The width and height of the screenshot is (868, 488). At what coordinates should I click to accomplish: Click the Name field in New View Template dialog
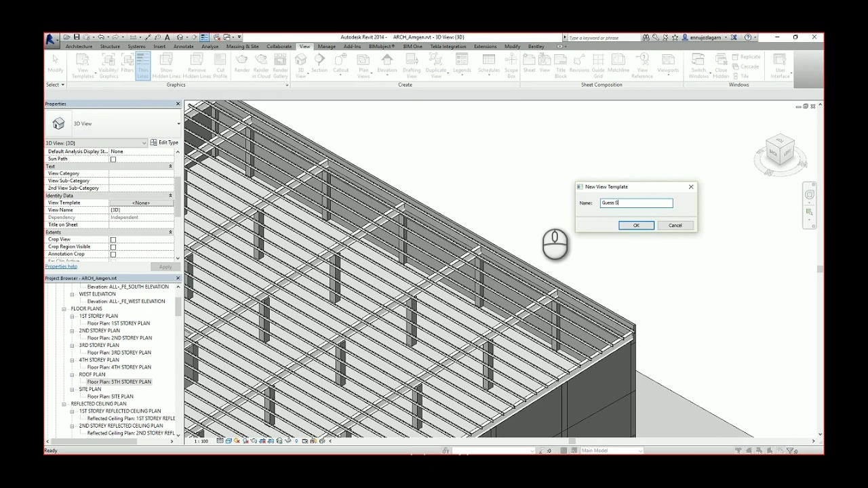click(636, 203)
